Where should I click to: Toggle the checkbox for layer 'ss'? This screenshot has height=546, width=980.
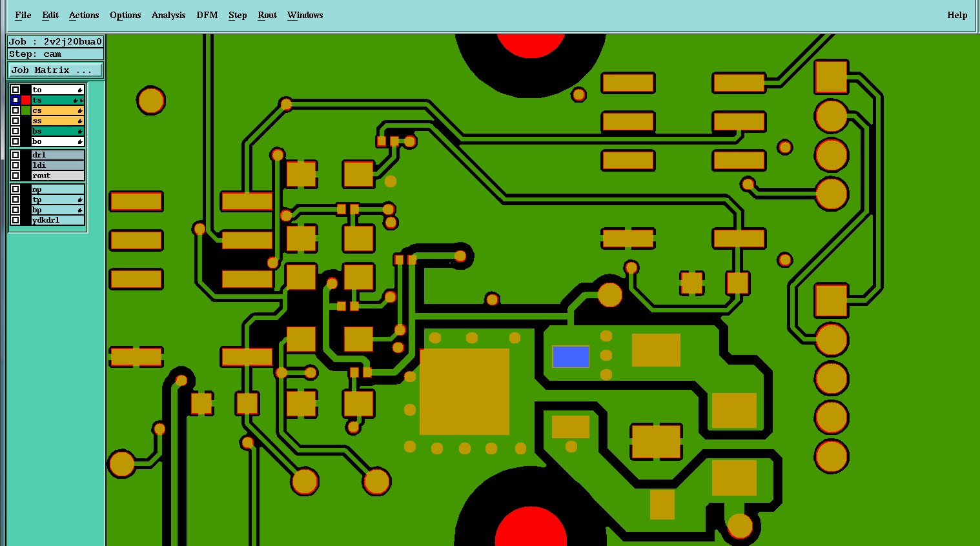(15, 121)
